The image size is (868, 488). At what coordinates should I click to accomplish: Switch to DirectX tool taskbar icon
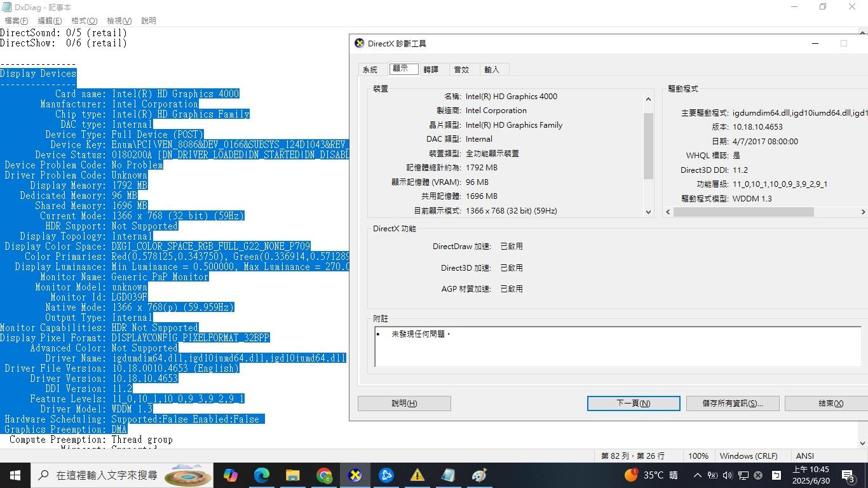355,475
